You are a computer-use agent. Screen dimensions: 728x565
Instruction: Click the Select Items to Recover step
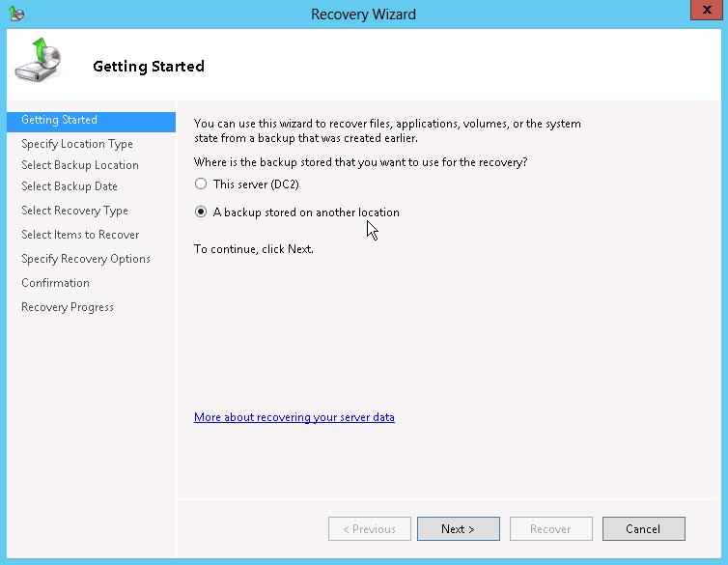pyautogui.click(x=80, y=235)
